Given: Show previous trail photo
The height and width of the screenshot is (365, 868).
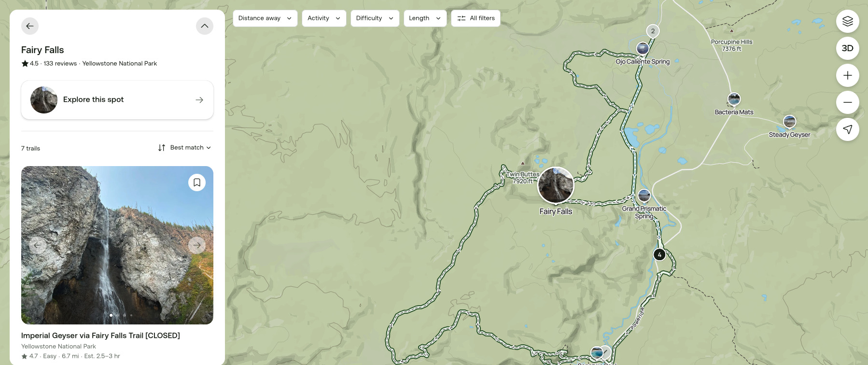Looking at the screenshot, I should (38, 245).
